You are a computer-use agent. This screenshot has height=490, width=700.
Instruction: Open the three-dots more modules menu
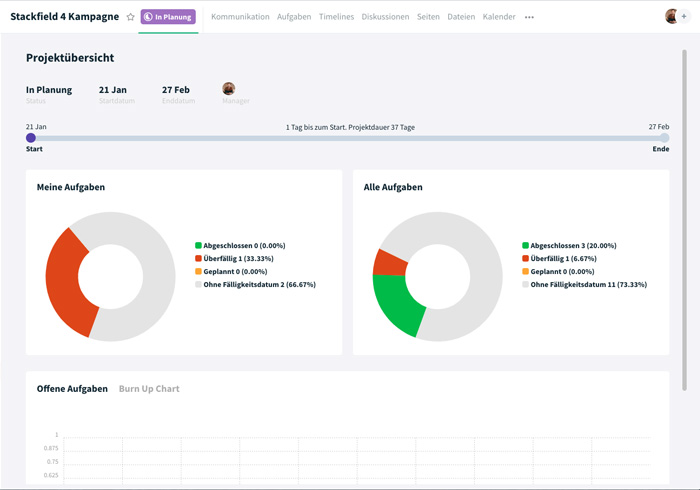point(529,17)
